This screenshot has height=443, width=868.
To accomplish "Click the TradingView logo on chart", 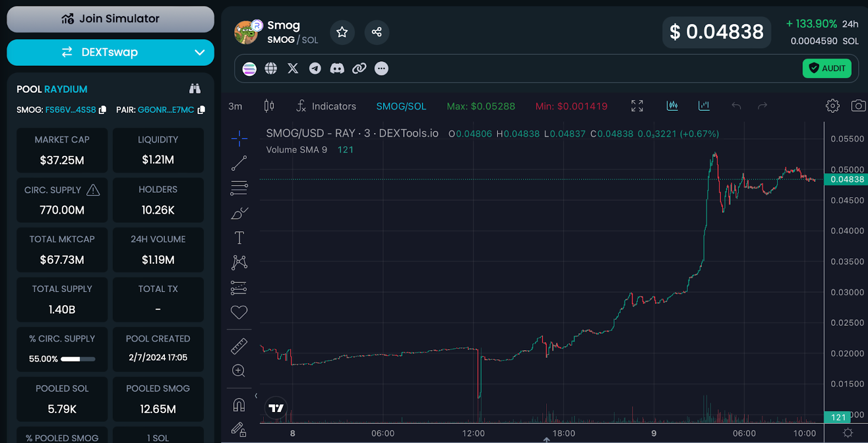I will [x=276, y=408].
